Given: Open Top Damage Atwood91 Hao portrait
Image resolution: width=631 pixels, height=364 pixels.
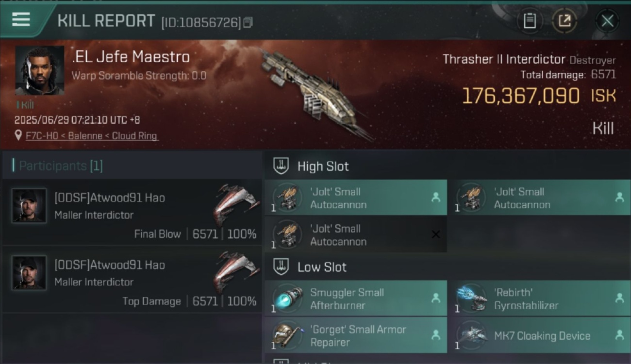Looking at the screenshot, I should tap(29, 273).
